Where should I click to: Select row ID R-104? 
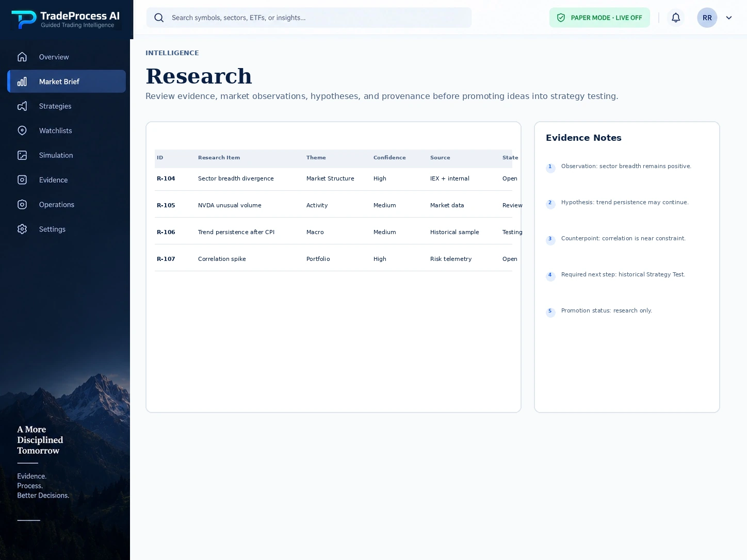coord(166,178)
